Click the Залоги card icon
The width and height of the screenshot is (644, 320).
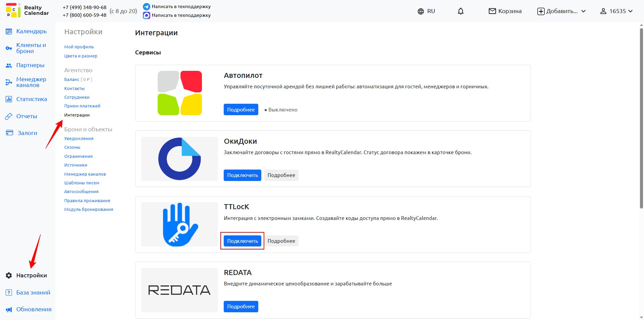9,133
